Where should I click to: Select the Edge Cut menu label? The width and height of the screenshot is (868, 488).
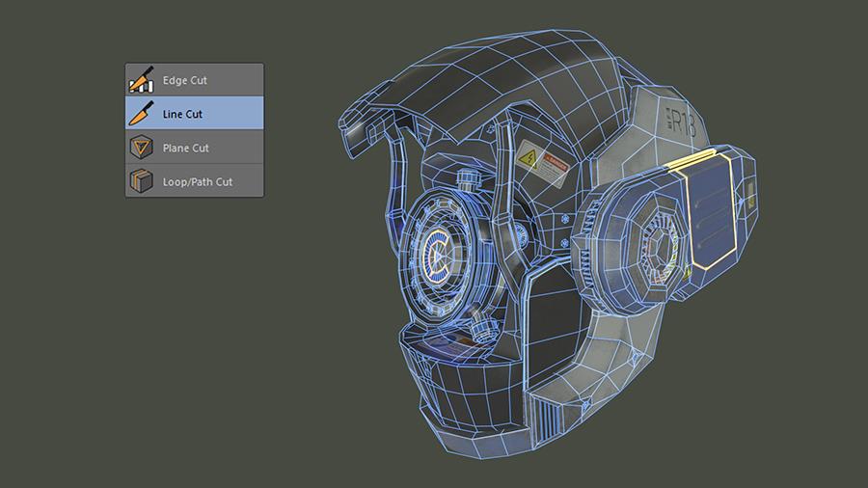coord(184,80)
